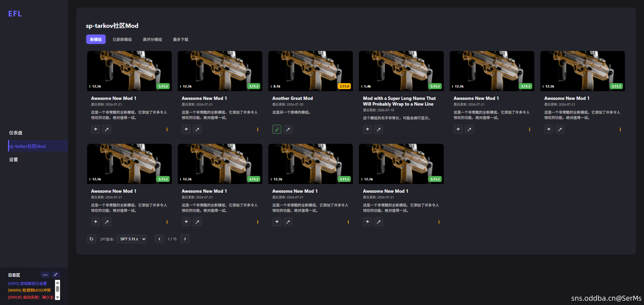
Task: Switch to the 高评分模组 tab
Action: click(x=152, y=40)
